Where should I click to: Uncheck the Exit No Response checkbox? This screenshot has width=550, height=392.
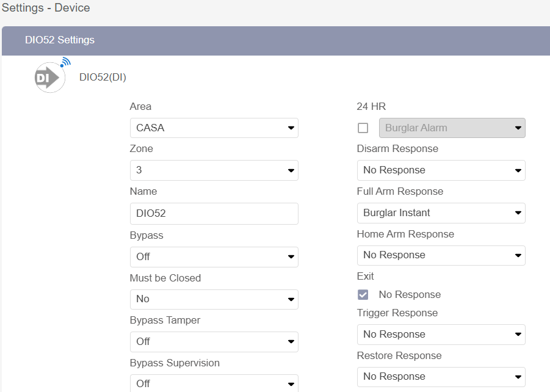point(363,295)
